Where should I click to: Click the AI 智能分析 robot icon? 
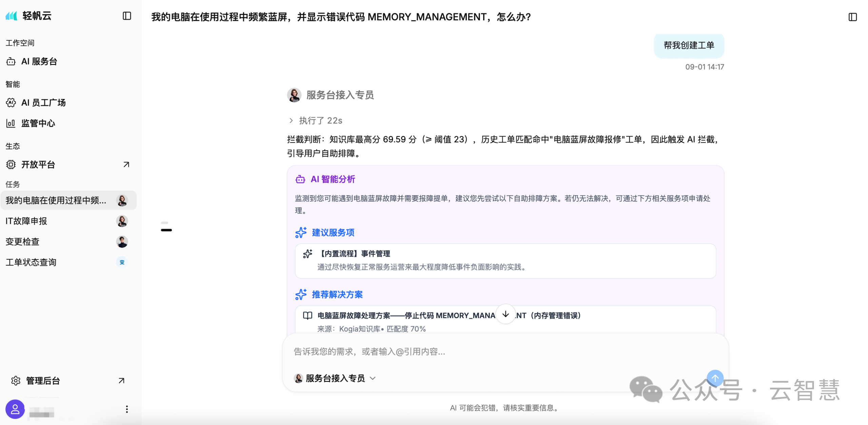tap(300, 179)
